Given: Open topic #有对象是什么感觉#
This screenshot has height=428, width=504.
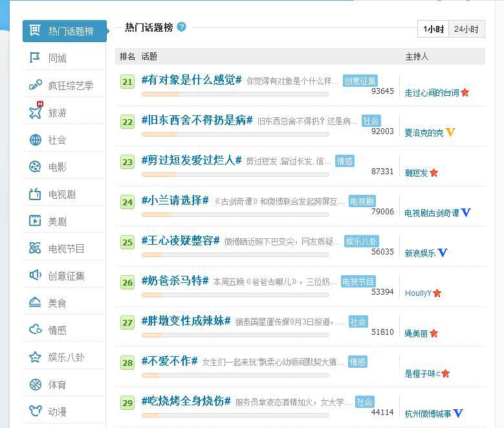Looking at the screenshot, I should click(192, 80).
